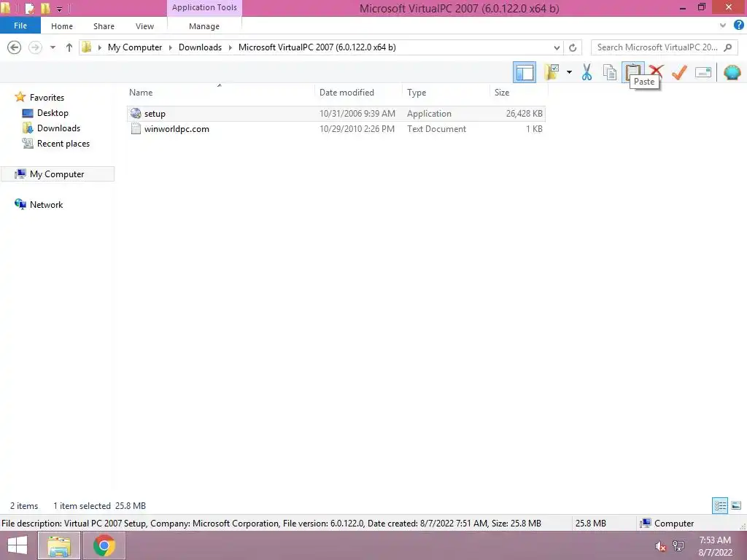Image resolution: width=747 pixels, height=560 pixels.
Task: Click Downloads in the address path
Action: [x=200, y=47]
